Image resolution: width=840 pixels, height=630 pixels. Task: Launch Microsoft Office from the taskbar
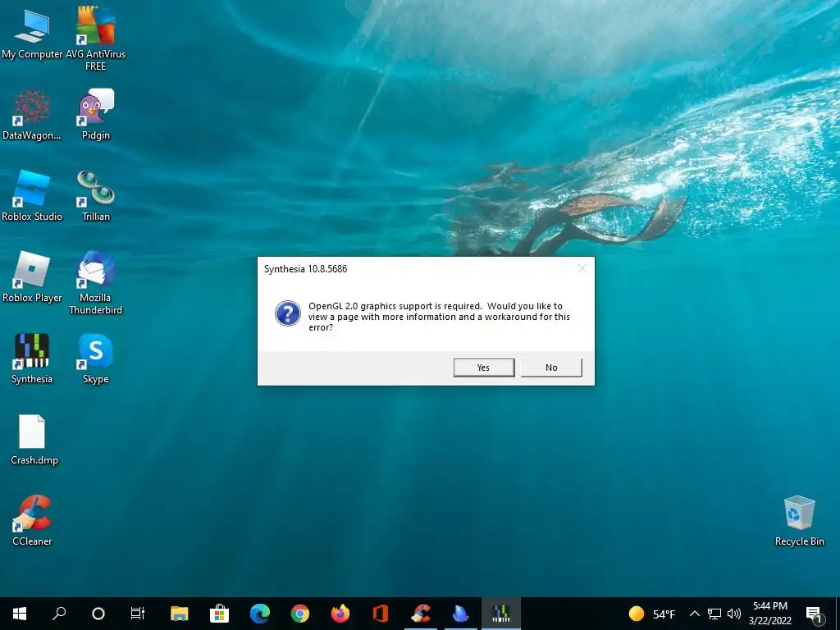[381, 614]
